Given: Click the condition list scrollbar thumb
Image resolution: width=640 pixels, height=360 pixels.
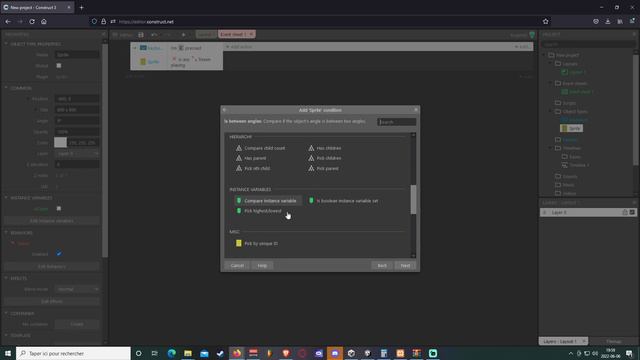Looking at the screenshot, I should point(413,200).
